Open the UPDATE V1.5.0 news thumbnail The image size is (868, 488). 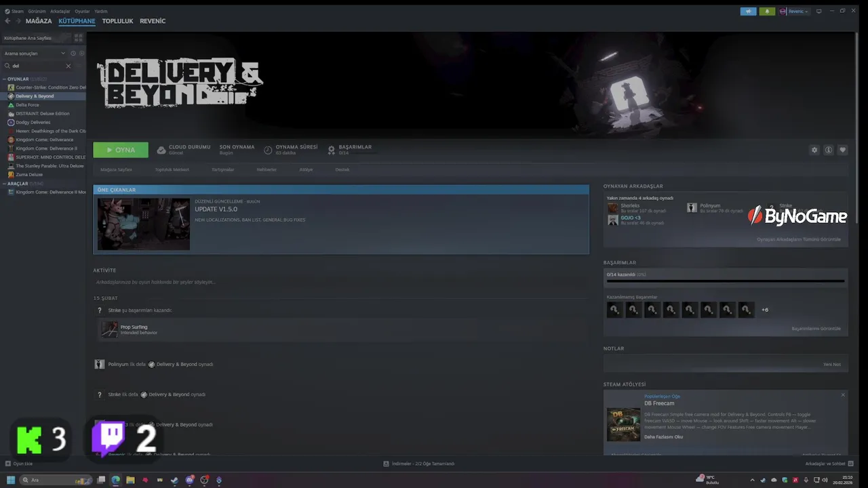pos(144,224)
